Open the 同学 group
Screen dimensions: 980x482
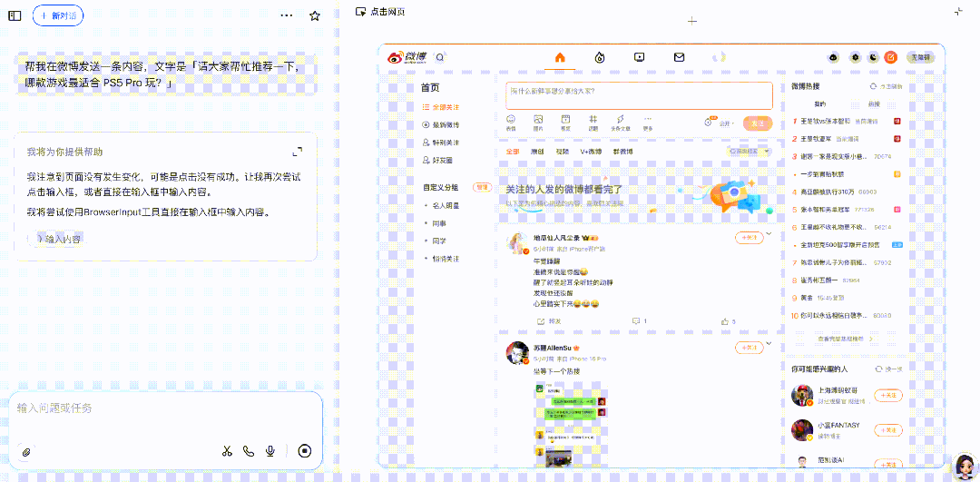pyautogui.click(x=439, y=241)
